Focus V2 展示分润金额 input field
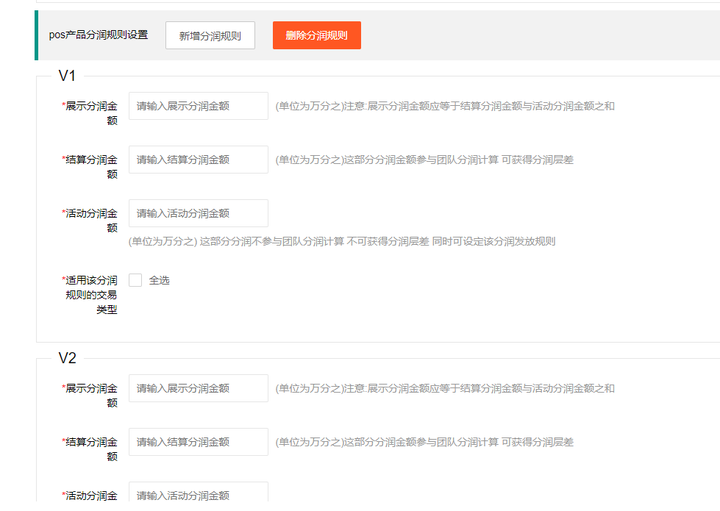The width and height of the screenshot is (720, 511). [x=198, y=388]
